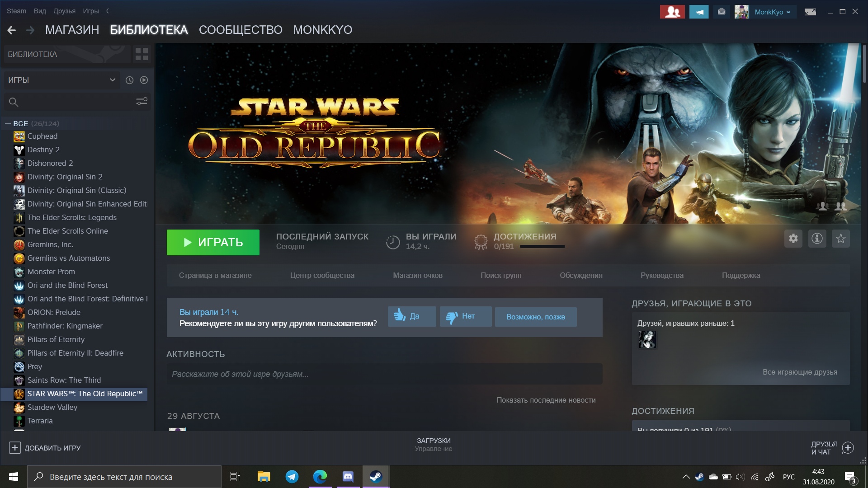Open game settings gear icon
Screen dimensions: 868x488
793,239
